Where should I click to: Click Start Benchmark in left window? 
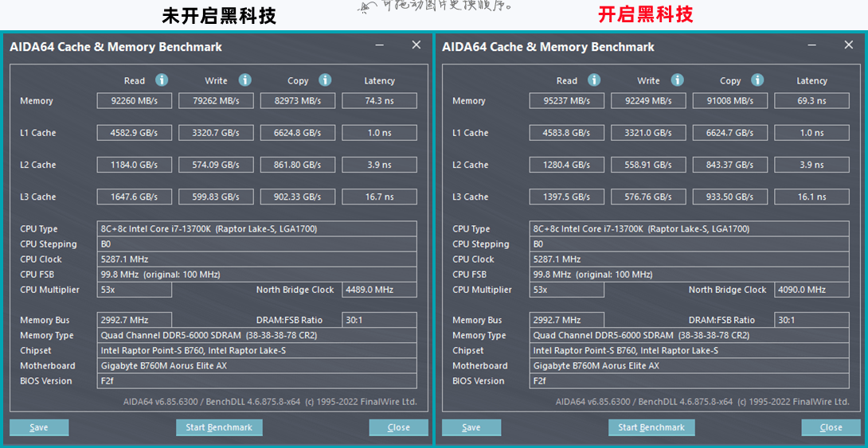pyautogui.click(x=219, y=427)
